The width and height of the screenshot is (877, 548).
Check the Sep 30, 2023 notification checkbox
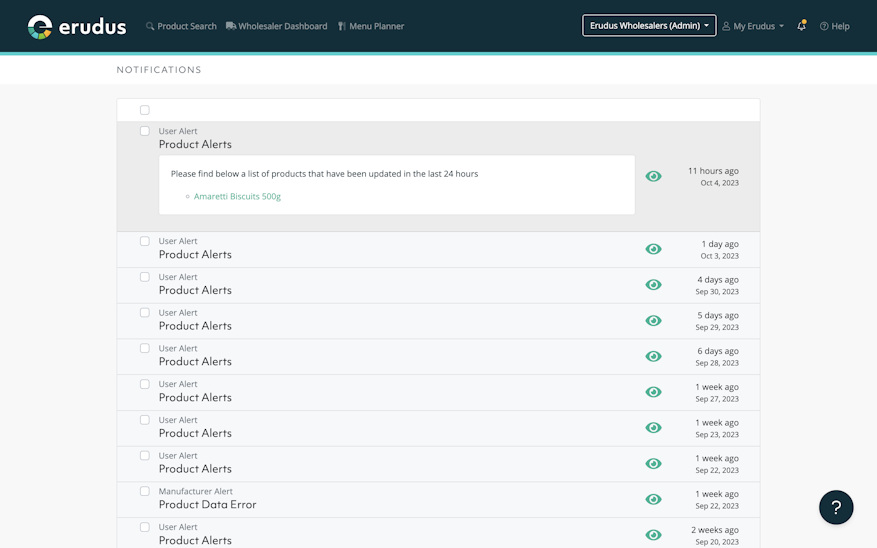(145, 277)
